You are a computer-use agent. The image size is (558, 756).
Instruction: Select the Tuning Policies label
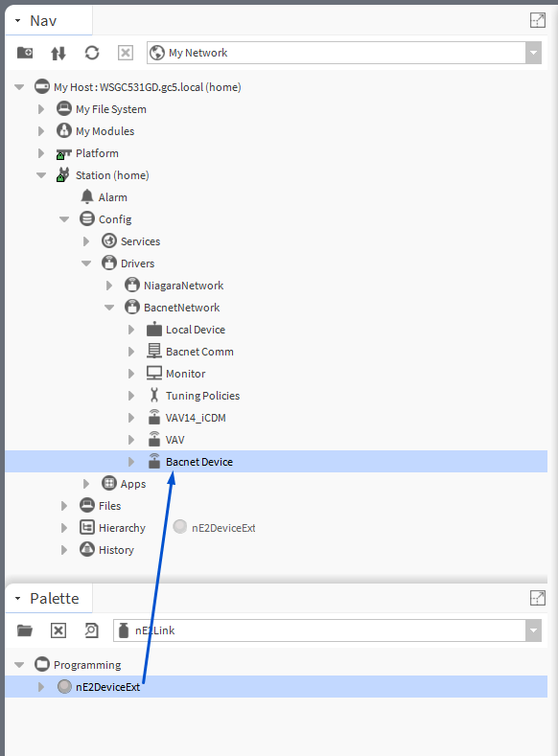point(202,396)
